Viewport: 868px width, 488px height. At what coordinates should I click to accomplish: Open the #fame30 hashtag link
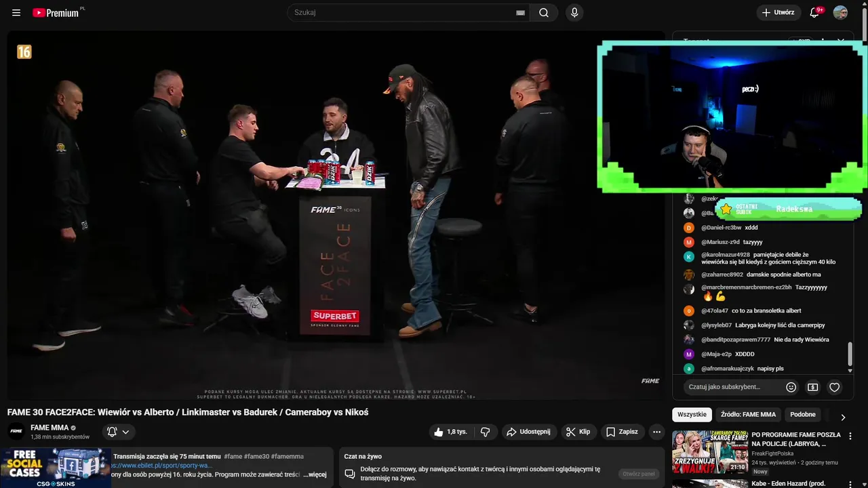(x=256, y=457)
